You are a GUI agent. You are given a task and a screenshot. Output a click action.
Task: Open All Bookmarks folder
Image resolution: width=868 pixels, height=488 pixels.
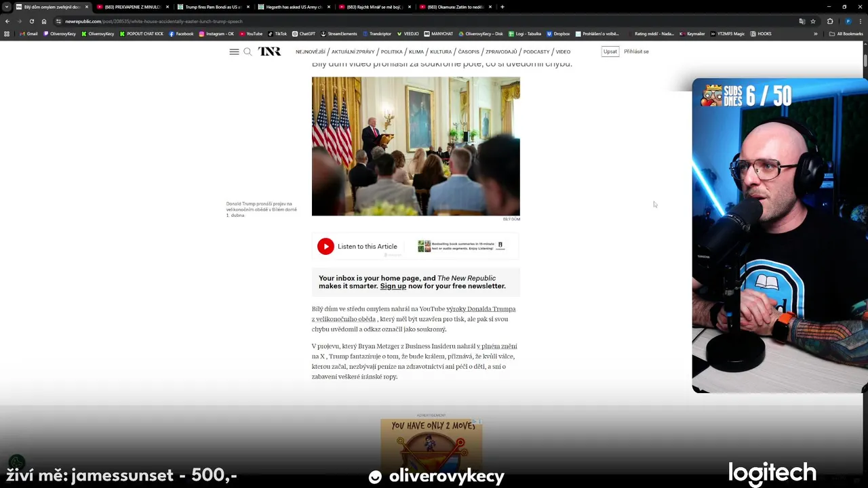tap(846, 33)
